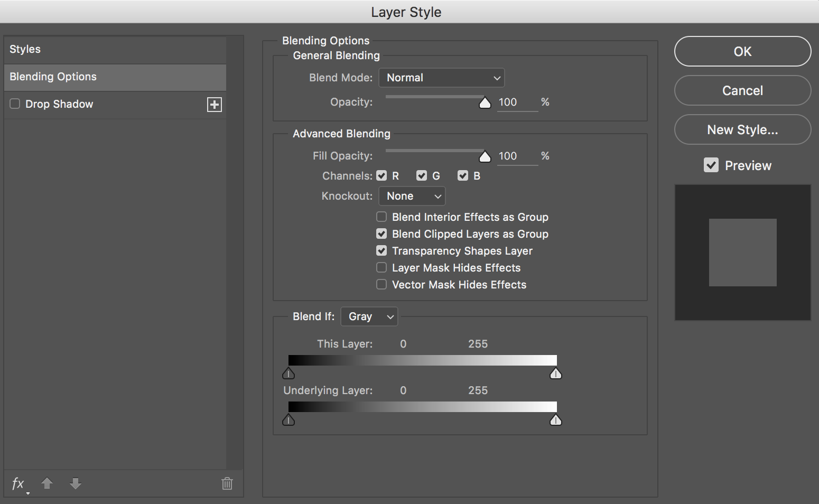This screenshot has width=819, height=504.
Task: Click the This Layer gradient bar
Action: 423,360
